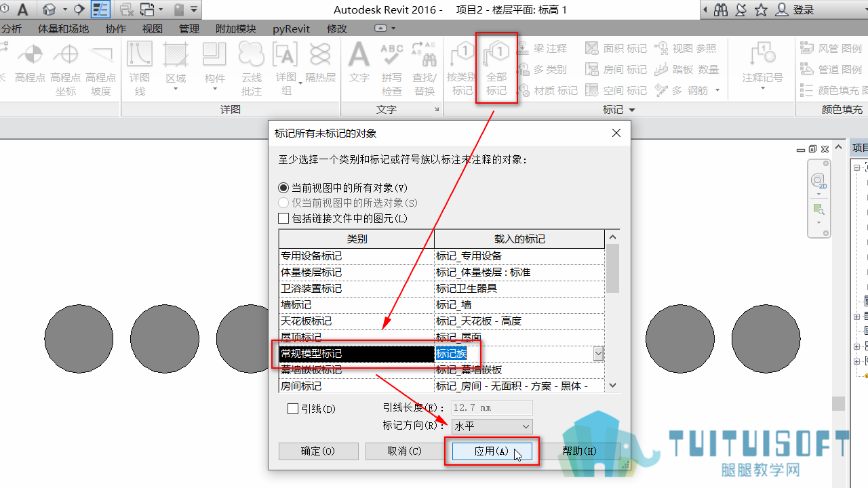Click the Detail Line (详图线) tool
Viewport: 868px width, 488px height.
pos(140,69)
